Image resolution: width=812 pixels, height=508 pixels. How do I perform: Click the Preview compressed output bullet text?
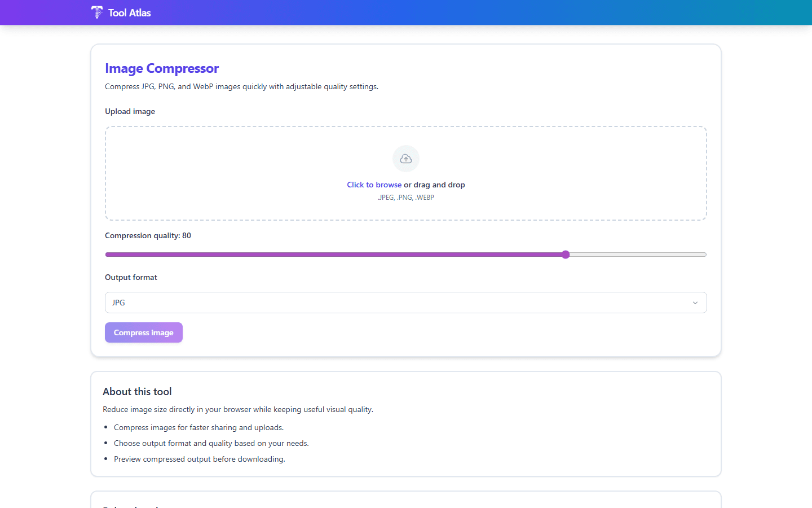199,459
